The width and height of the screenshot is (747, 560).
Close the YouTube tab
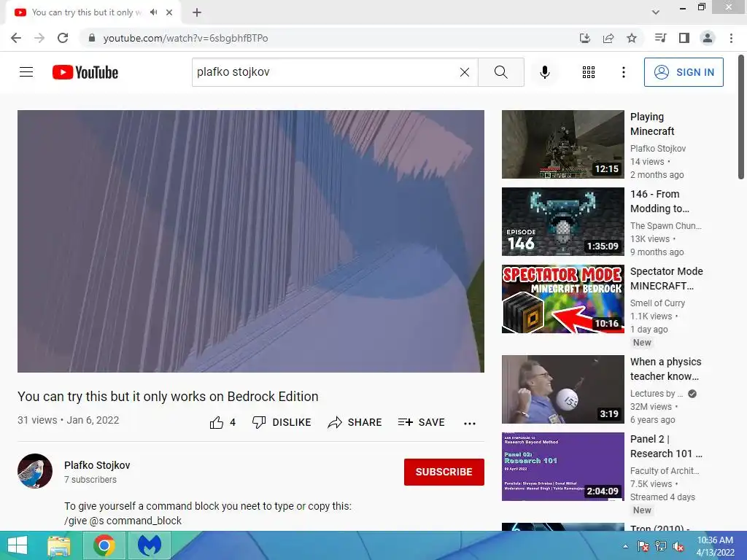(x=169, y=12)
